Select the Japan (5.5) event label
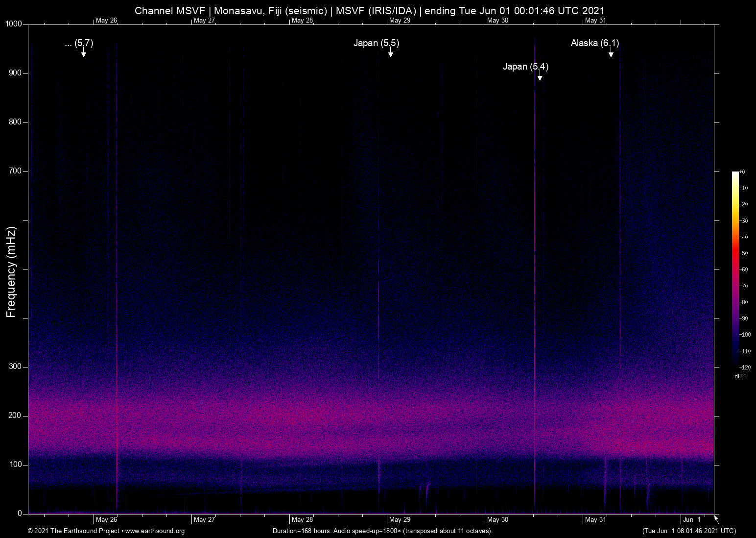 (376, 43)
